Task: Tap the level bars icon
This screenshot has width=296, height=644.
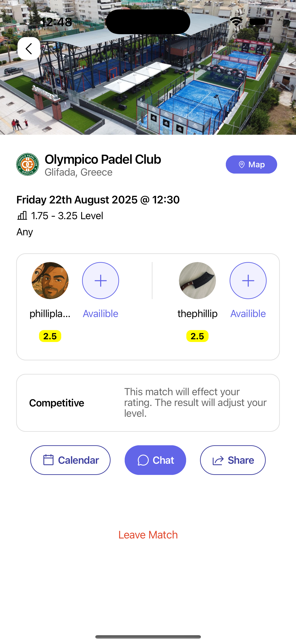Action: click(22, 216)
